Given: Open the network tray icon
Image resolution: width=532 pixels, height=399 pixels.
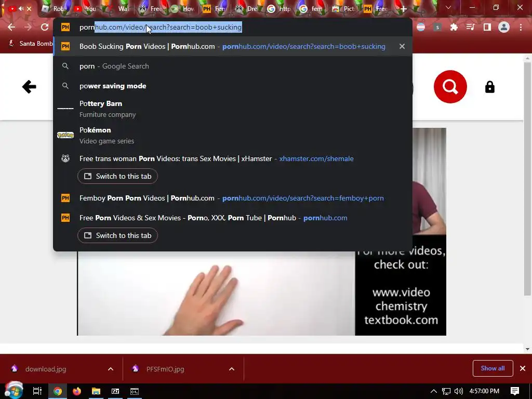Looking at the screenshot, I should click(x=446, y=391).
